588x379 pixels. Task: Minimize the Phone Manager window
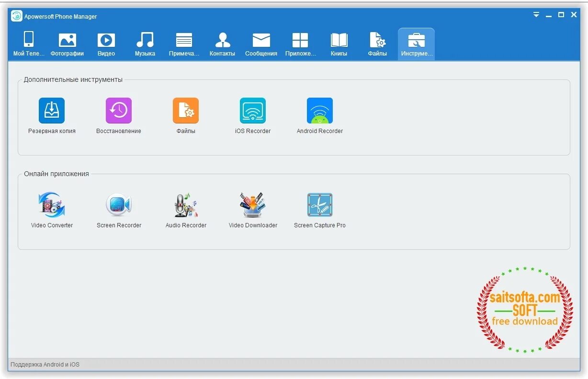549,15
